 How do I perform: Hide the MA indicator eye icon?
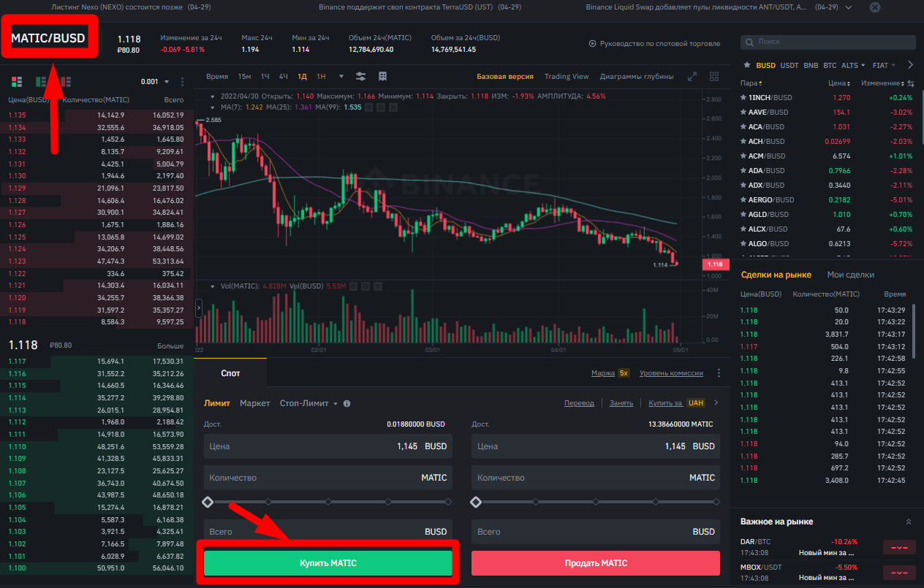coord(370,107)
